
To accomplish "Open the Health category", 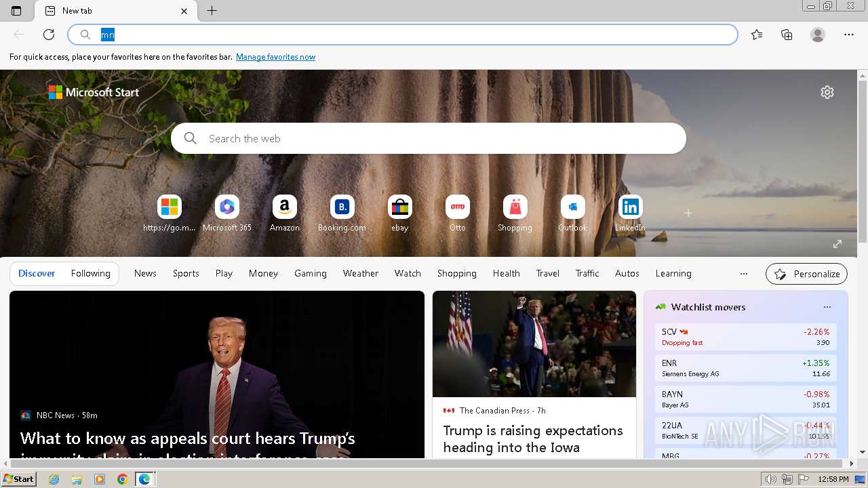I will 507,273.
